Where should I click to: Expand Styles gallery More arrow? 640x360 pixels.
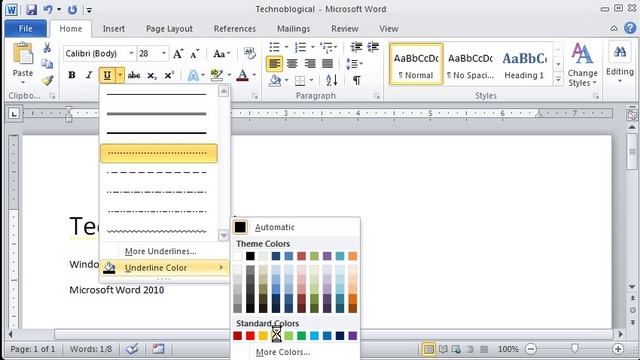pos(558,80)
